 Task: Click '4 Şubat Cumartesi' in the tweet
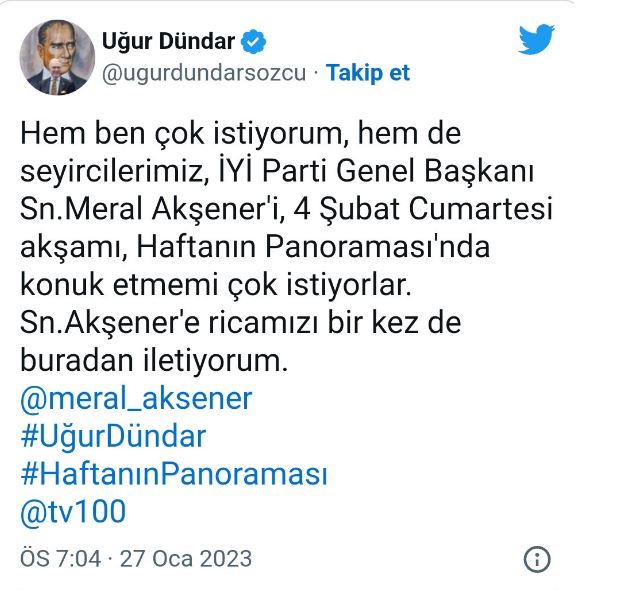[x=423, y=209]
